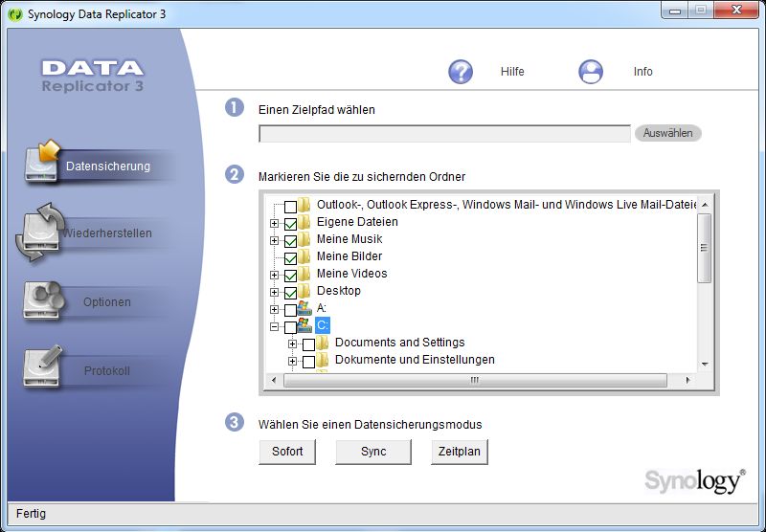Click the Hilfe question mark icon

(x=462, y=72)
